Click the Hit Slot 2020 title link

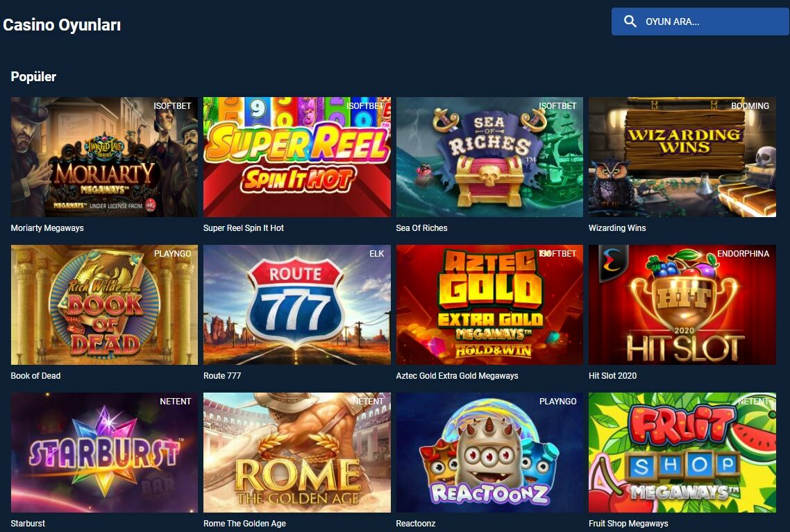point(613,376)
